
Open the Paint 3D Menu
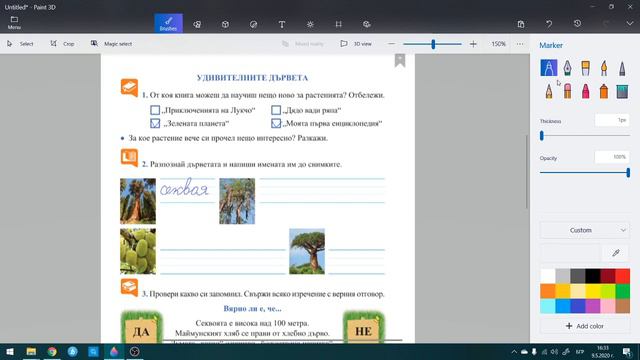14,23
